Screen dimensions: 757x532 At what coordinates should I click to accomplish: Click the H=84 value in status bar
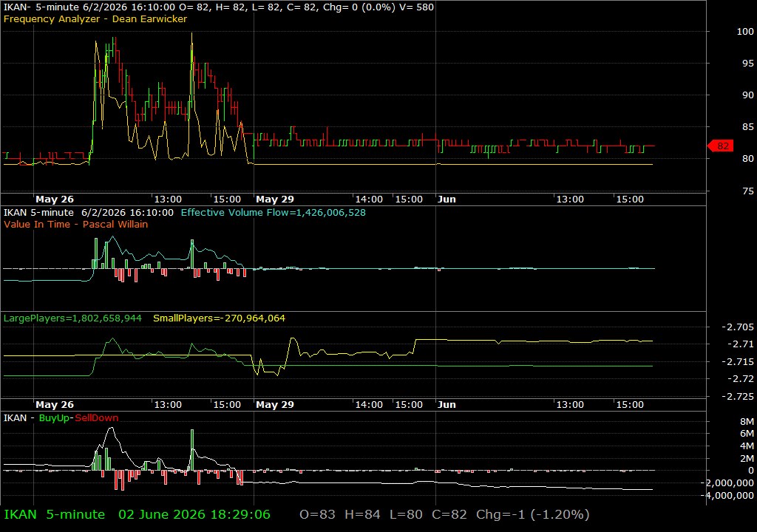(362, 514)
